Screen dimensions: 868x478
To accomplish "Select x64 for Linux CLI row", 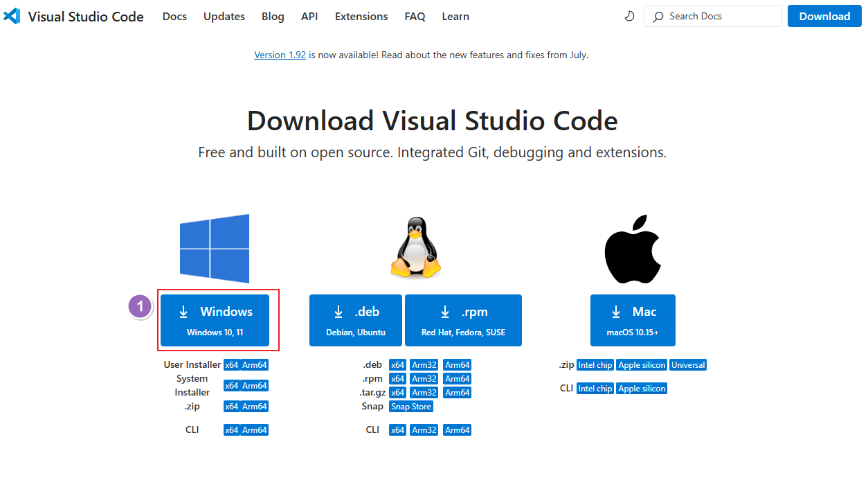I will [397, 430].
